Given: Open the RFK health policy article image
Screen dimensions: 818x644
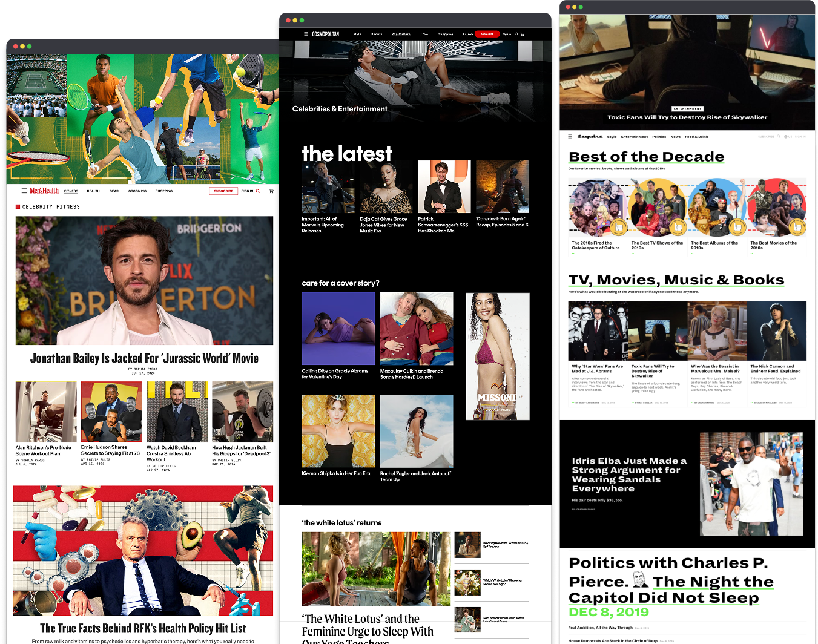Looking at the screenshot, I should coord(143,551).
